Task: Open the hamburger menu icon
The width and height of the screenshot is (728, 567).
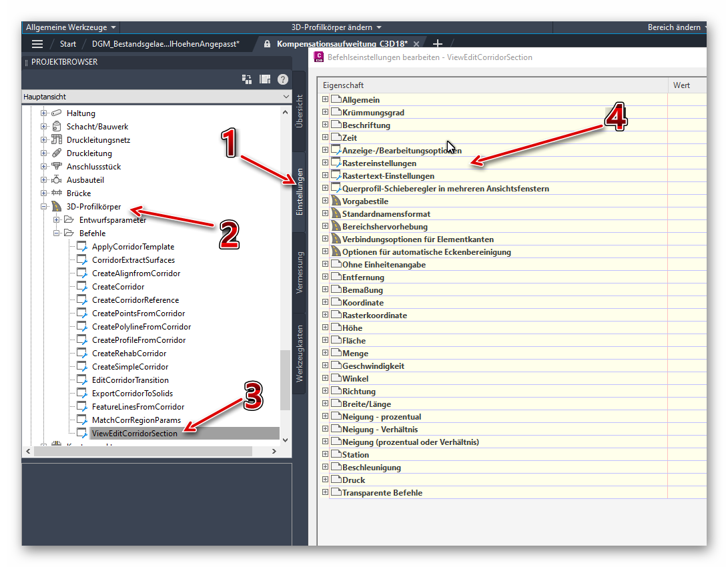Action: (37, 43)
